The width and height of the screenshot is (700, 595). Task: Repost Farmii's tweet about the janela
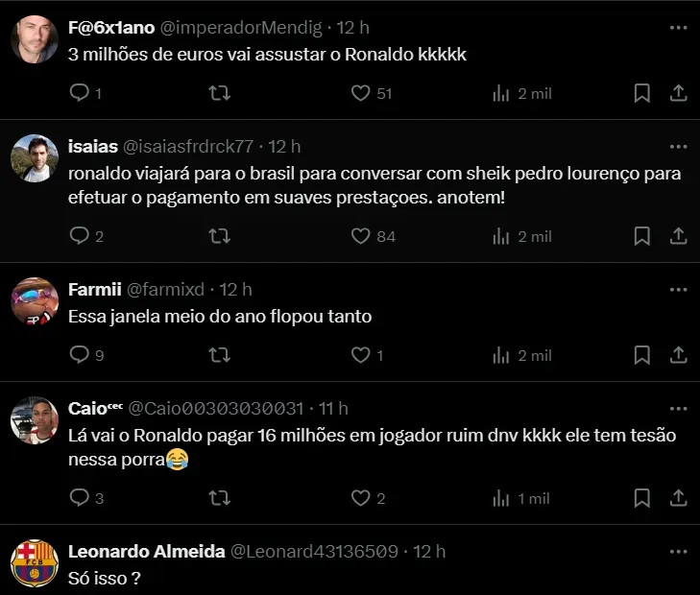[x=220, y=355]
